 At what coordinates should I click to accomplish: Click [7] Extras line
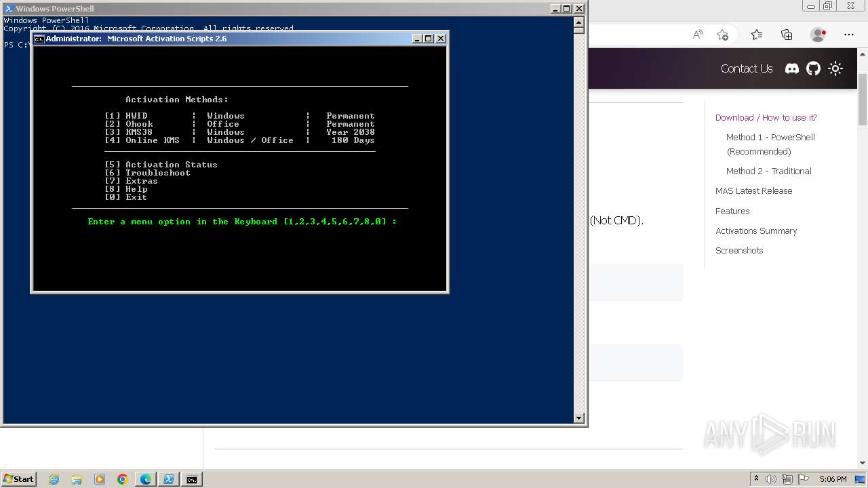pos(131,181)
